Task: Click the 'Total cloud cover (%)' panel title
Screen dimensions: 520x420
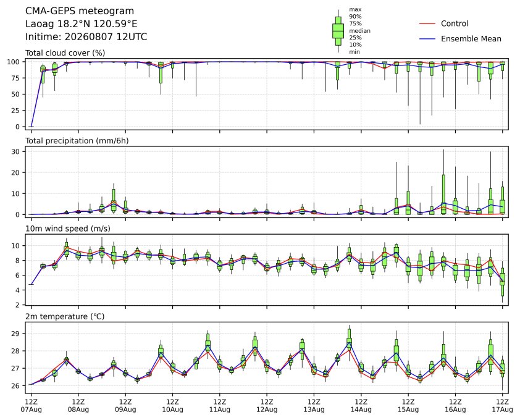Action: click(x=65, y=53)
